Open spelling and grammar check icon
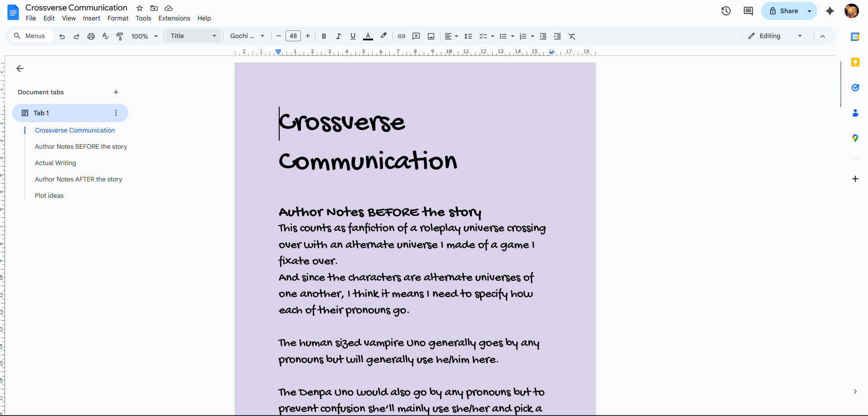The image size is (868, 416). pos(106,36)
